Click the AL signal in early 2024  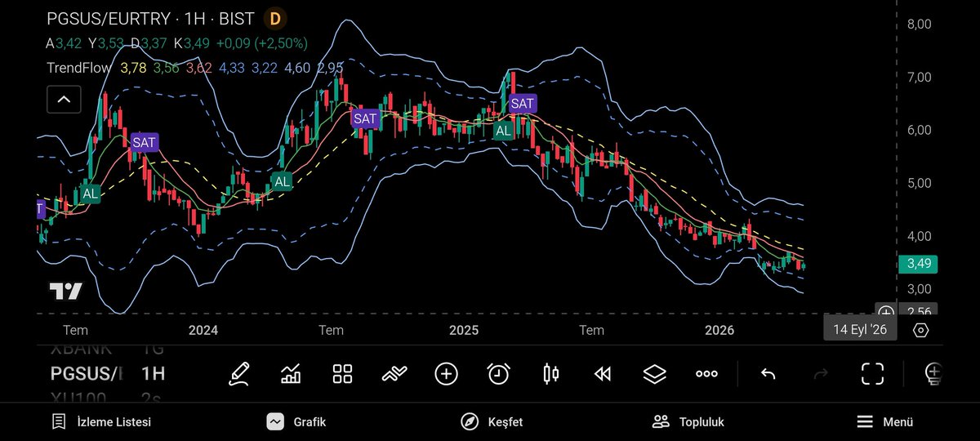282,181
